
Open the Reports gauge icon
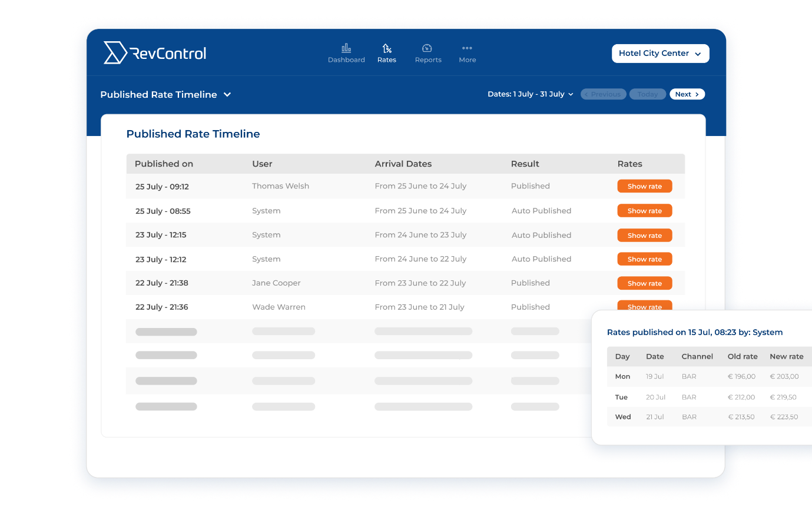pyautogui.click(x=427, y=48)
